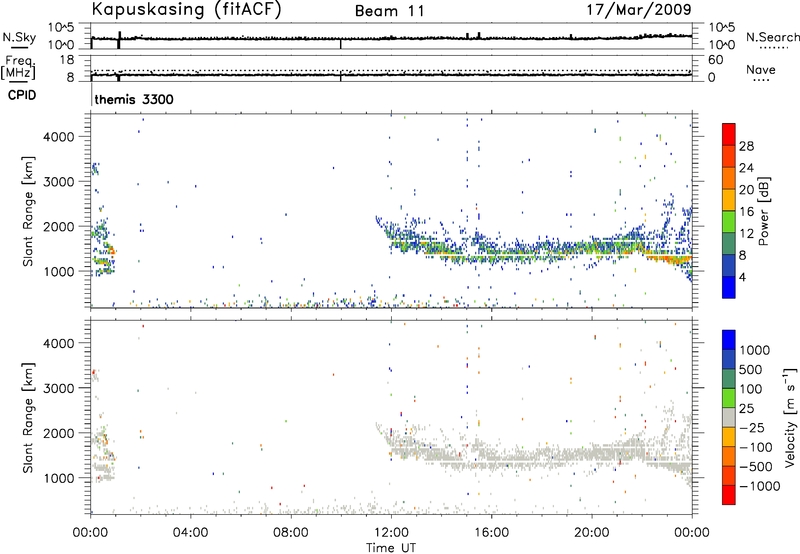Click the date "17/Mar/2009"
Image resolution: width=800 pixels, height=554 pixels.
pyautogui.click(x=639, y=10)
